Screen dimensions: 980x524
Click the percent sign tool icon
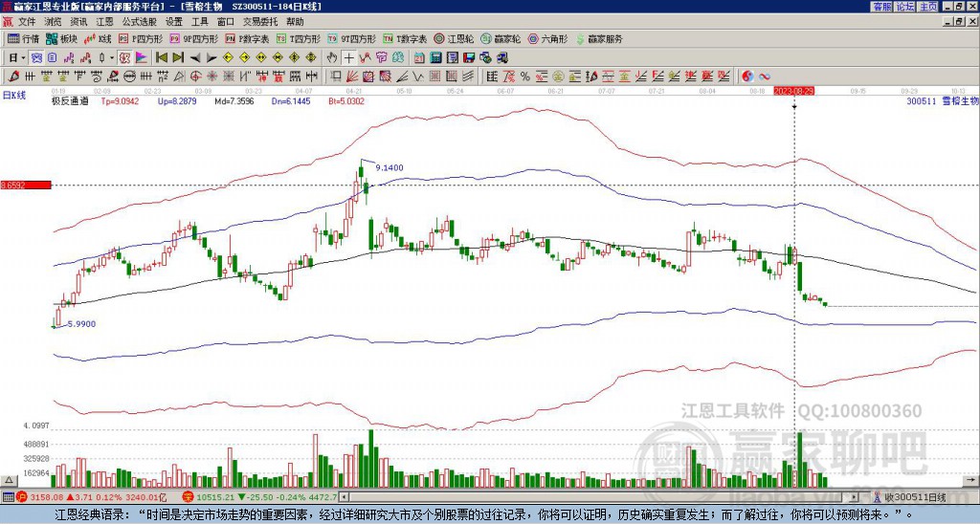(525, 76)
